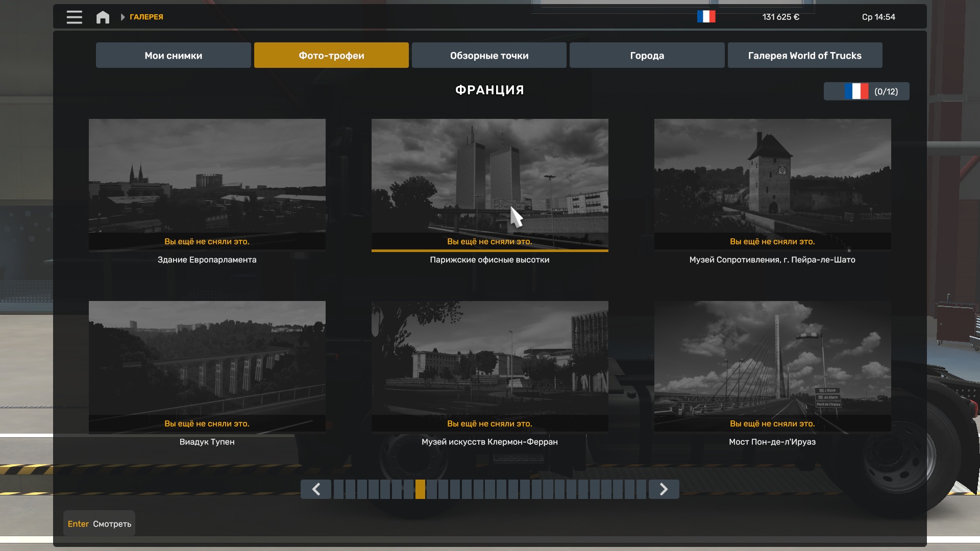This screenshot has width=980, height=551.
Task: Switch to Мои снимки tab
Action: click(173, 56)
